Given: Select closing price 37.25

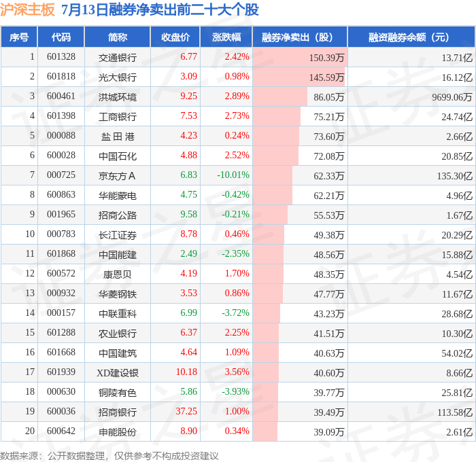Looking at the screenshot, I should point(186,411).
